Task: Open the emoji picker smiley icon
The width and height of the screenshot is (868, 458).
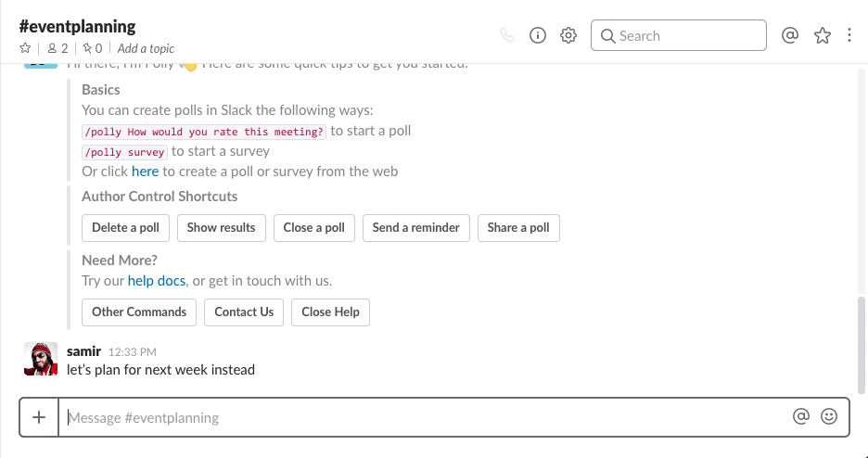Action: [x=829, y=417]
